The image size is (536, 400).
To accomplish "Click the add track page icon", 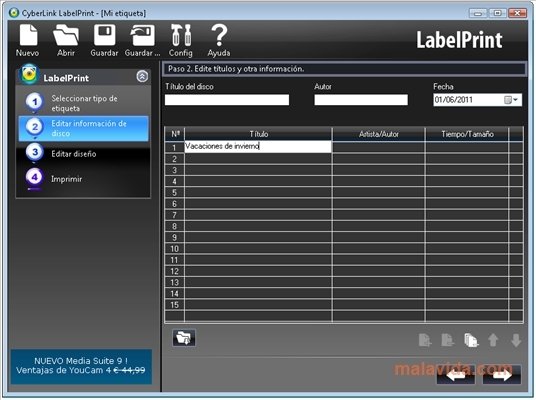I will (x=425, y=340).
